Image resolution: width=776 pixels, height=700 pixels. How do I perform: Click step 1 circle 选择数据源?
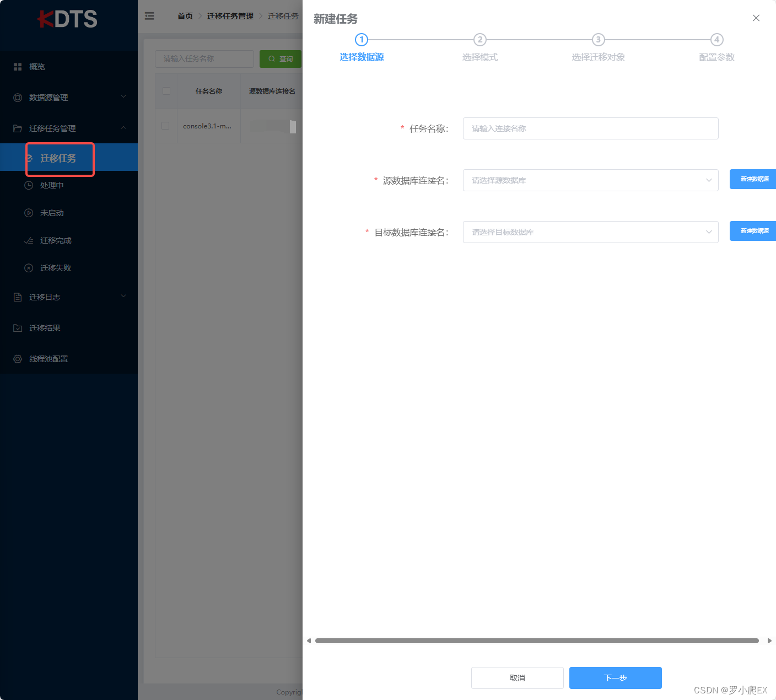click(x=361, y=40)
